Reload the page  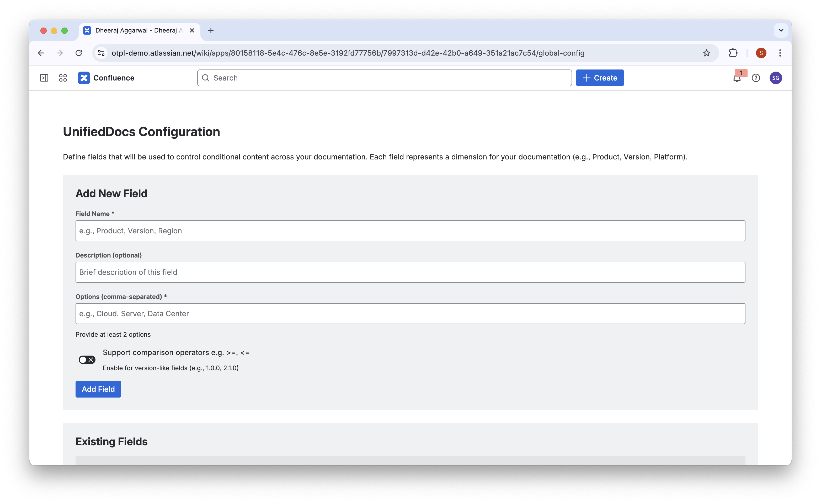coord(79,53)
